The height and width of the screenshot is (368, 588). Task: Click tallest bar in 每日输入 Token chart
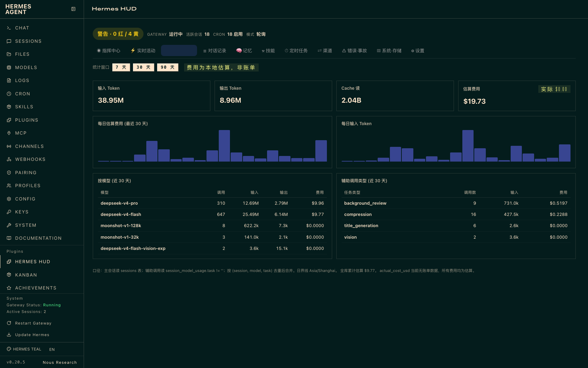(x=468, y=146)
